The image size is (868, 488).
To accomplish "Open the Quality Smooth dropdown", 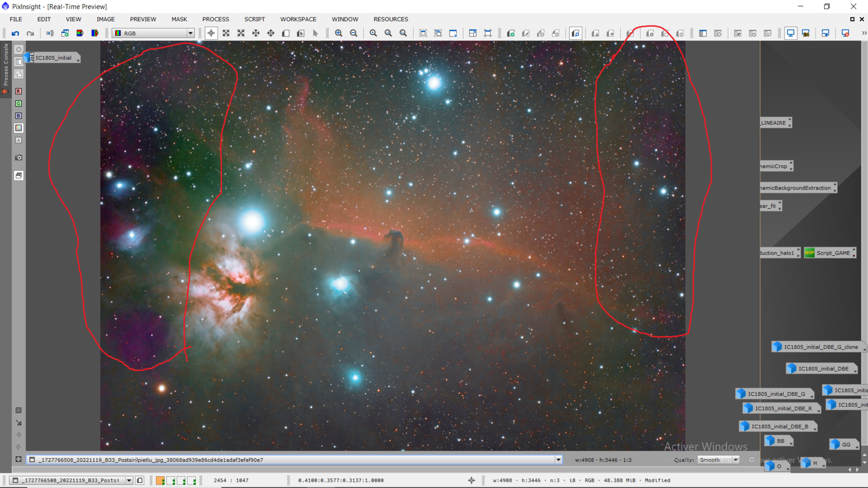I will pos(718,460).
